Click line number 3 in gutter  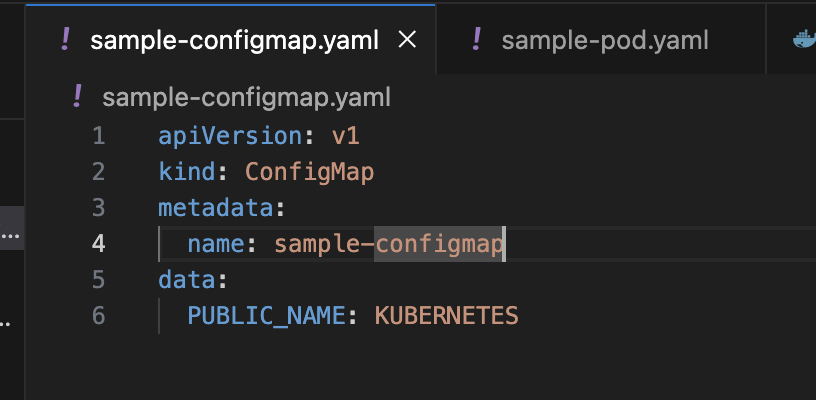coord(97,208)
